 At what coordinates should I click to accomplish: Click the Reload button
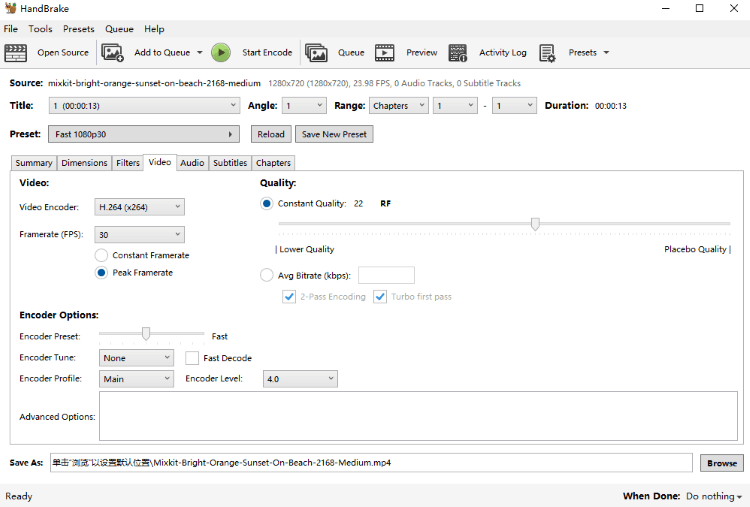[x=271, y=134]
